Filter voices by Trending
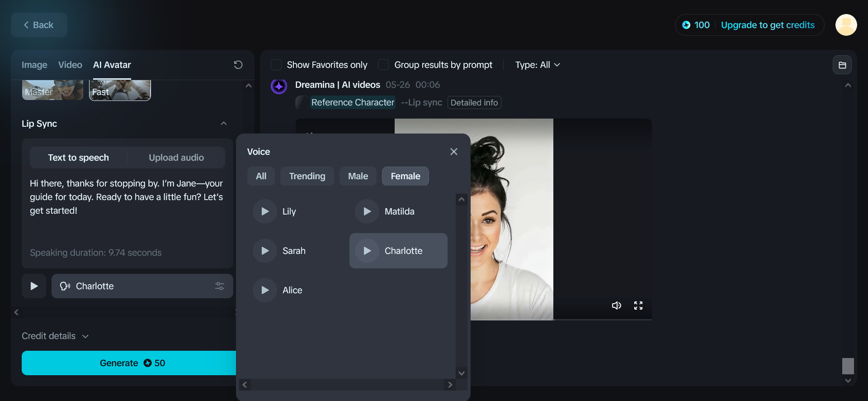Viewport: 868px width, 401px height. click(307, 176)
